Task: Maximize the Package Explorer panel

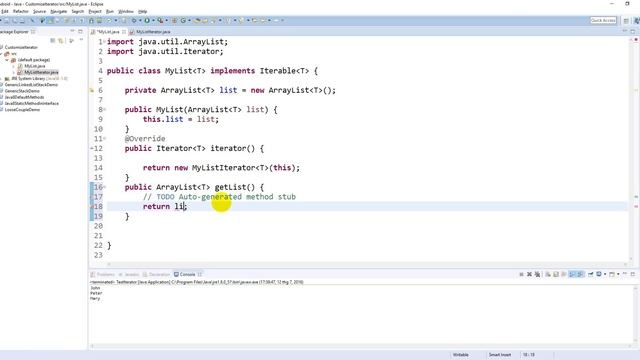Action: pos(80,31)
